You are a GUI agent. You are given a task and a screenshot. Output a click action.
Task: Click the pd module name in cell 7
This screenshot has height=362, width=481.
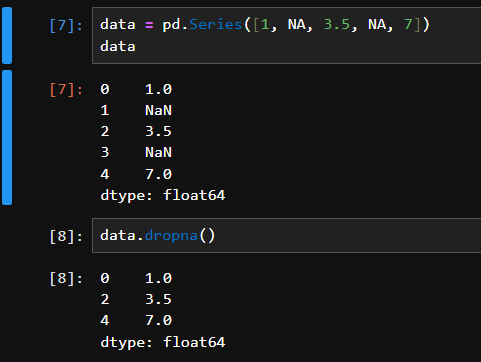pyautogui.click(x=171, y=25)
